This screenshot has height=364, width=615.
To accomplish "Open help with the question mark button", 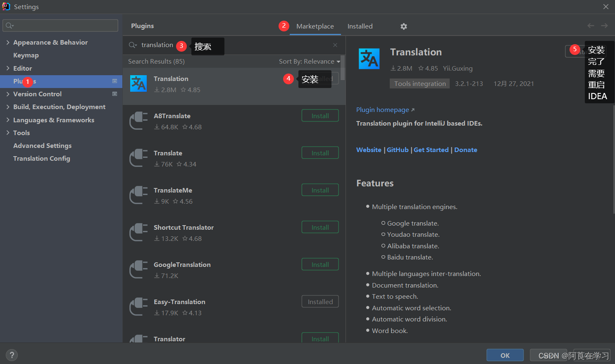I will (x=12, y=355).
